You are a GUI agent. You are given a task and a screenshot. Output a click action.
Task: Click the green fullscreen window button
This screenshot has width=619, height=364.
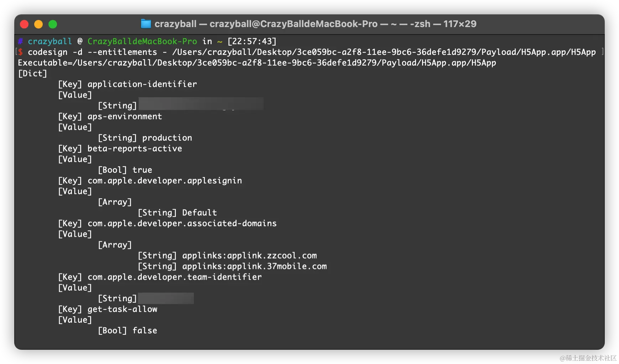[x=53, y=24]
